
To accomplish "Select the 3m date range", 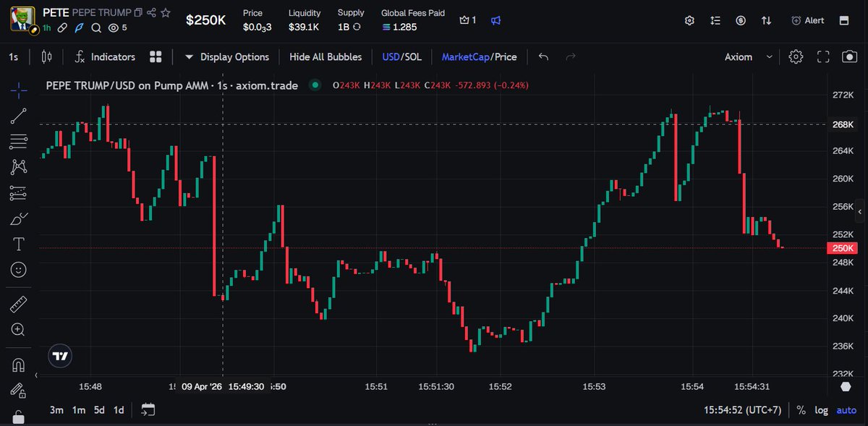I will point(56,410).
